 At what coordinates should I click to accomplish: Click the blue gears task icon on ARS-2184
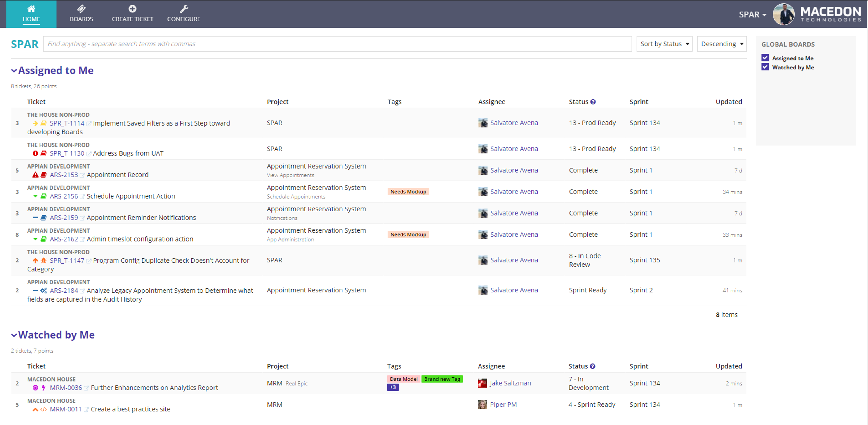tap(43, 290)
